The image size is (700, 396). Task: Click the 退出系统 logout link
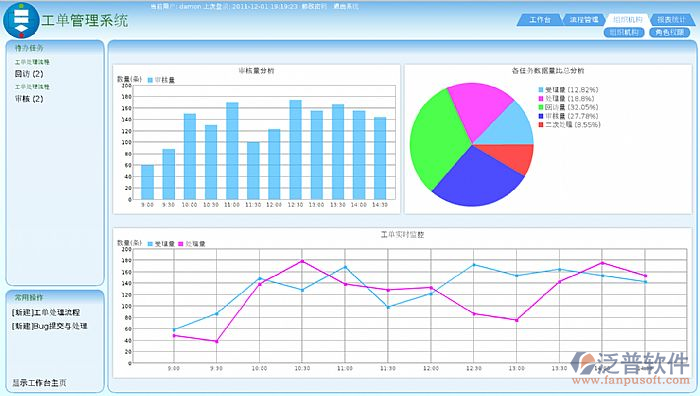point(346,7)
